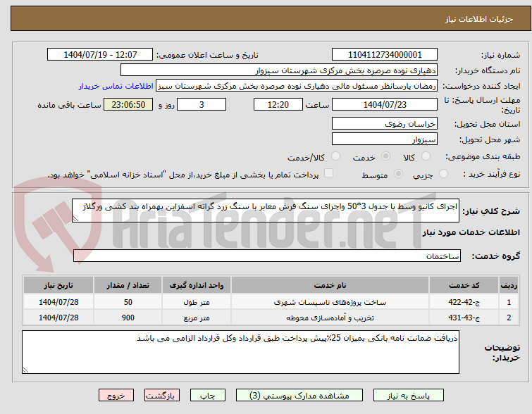Click the شماره نیاز number field
This screenshot has height=414, width=532.
click(x=385, y=55)
